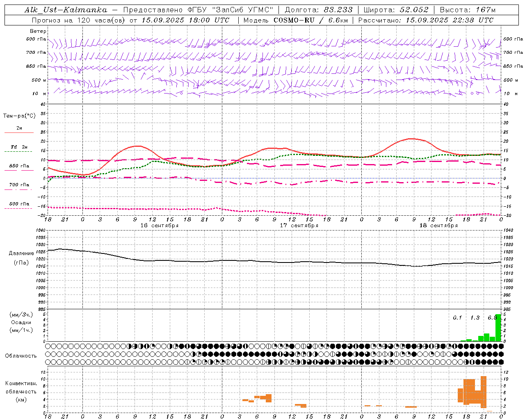Click the forecast start '15.09.2025 18:00 UTC'
525x420 pixels.
[x=185, y=20]
